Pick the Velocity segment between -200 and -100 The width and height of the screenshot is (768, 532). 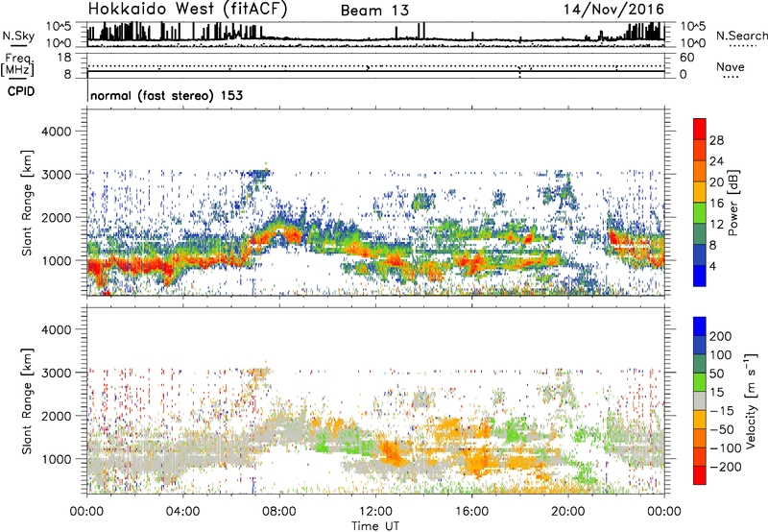[x=700, y=456]
